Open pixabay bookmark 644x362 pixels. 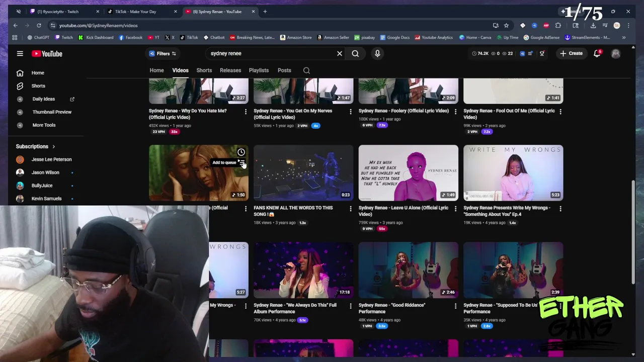[364, 37]
